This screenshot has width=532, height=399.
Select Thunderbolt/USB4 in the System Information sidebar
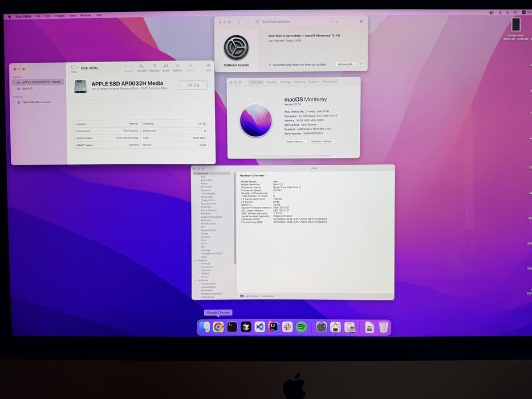point(212,254)
